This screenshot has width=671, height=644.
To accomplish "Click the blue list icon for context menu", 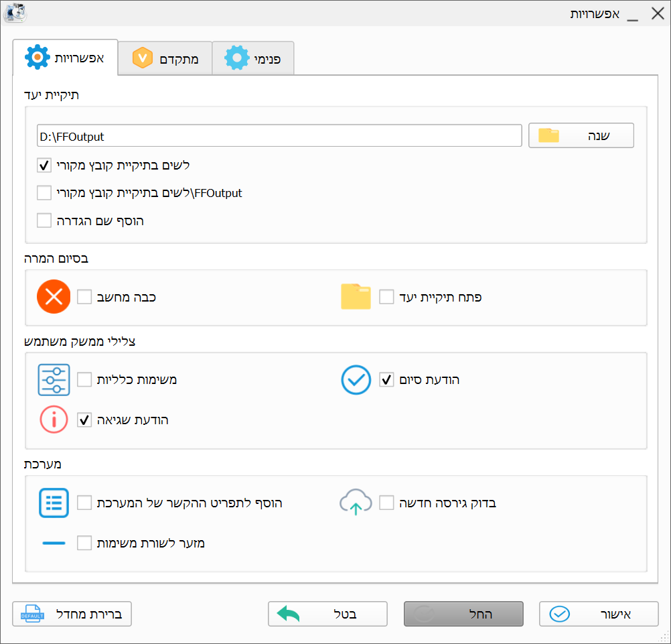I will click(54, 503).
